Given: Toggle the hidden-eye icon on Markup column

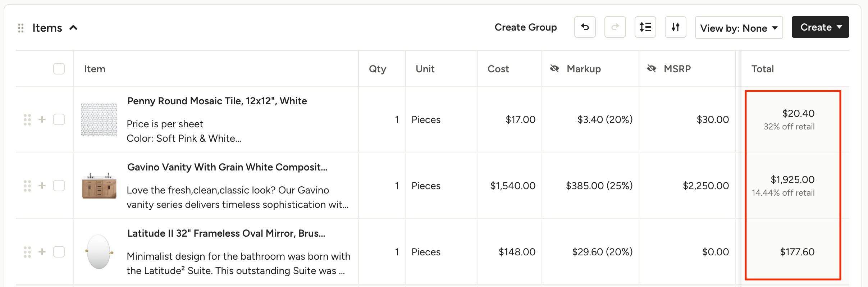Looking at the screenshot, I should [x=554, y=69].
